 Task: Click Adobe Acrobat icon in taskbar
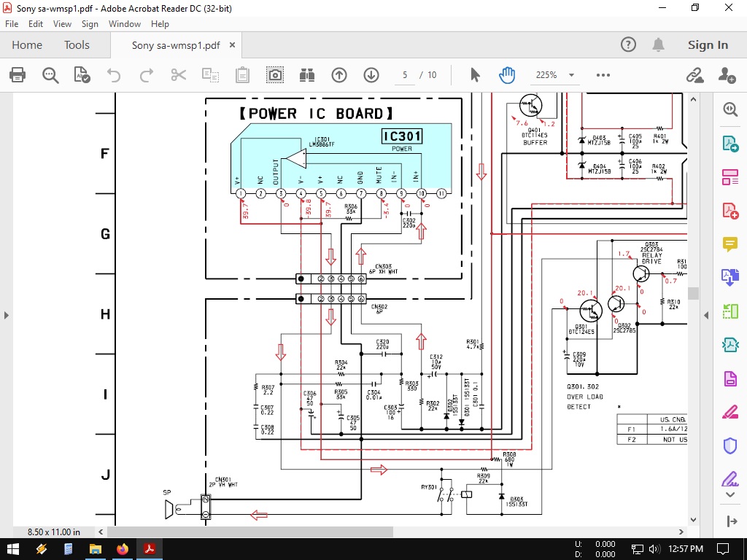coord(150,549)
